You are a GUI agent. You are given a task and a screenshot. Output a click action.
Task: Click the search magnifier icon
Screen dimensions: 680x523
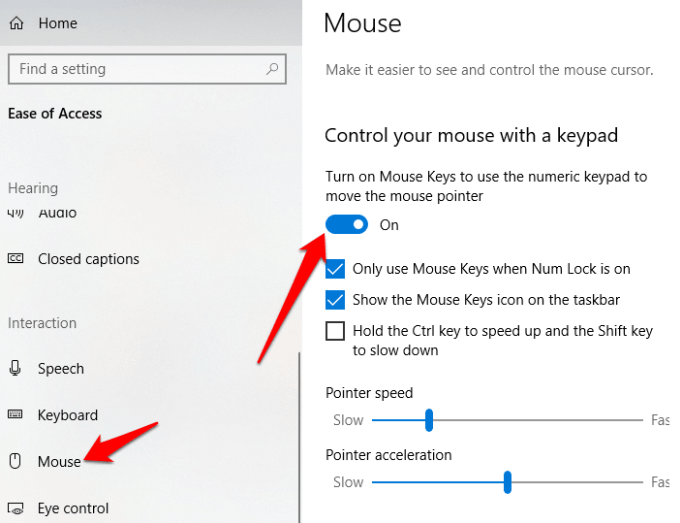point(272,69)
